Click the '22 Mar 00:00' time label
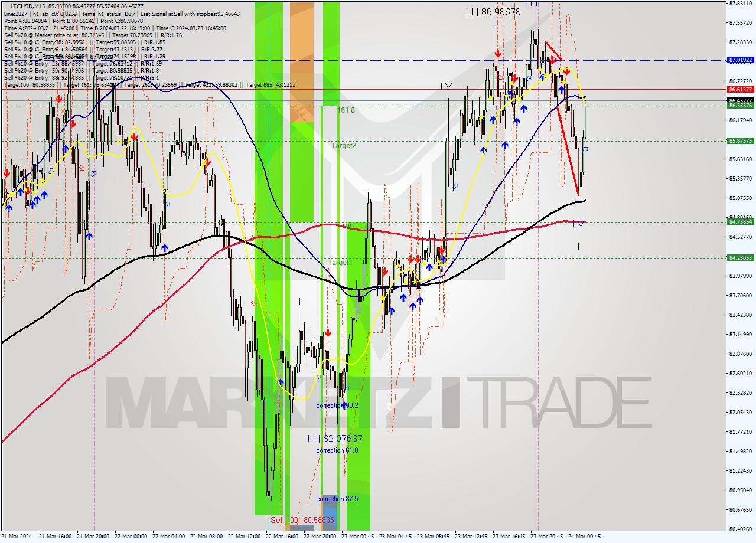This screenshot has height=543, width=756. click(131, 537)
